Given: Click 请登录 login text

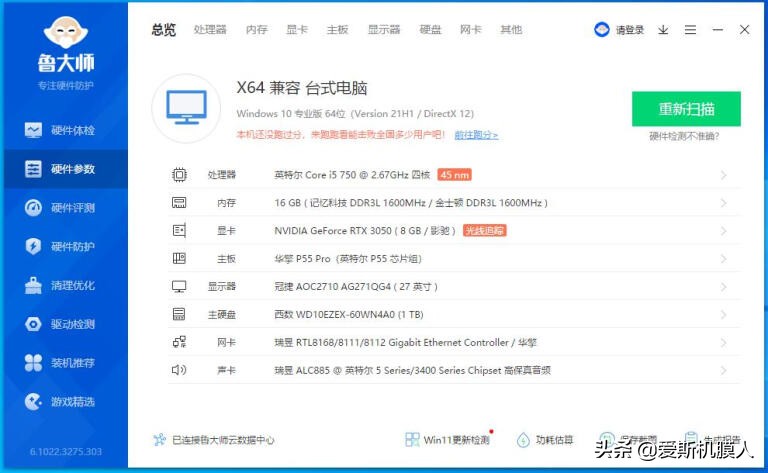Looking at the screenshot, I should pos(630,30).
